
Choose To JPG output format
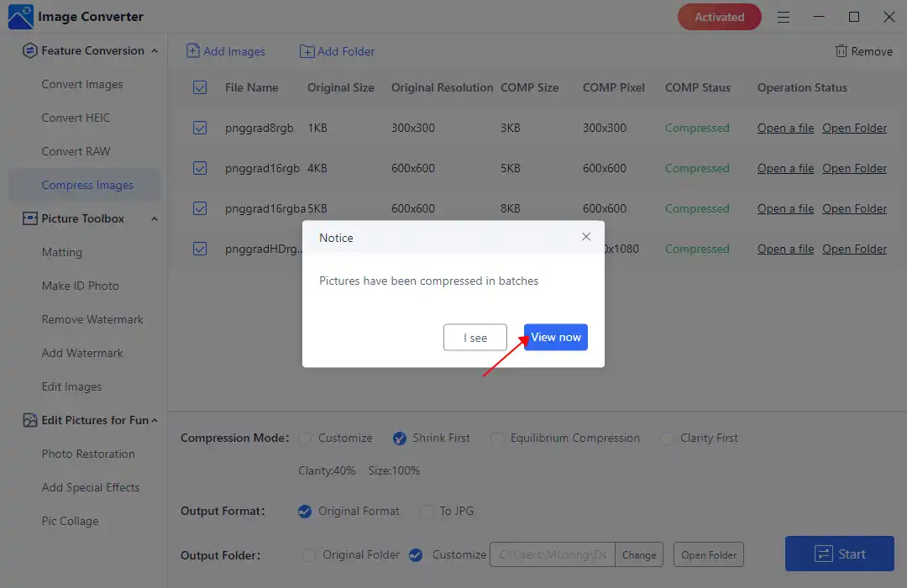pyautogui.click(x=426, y=512)
